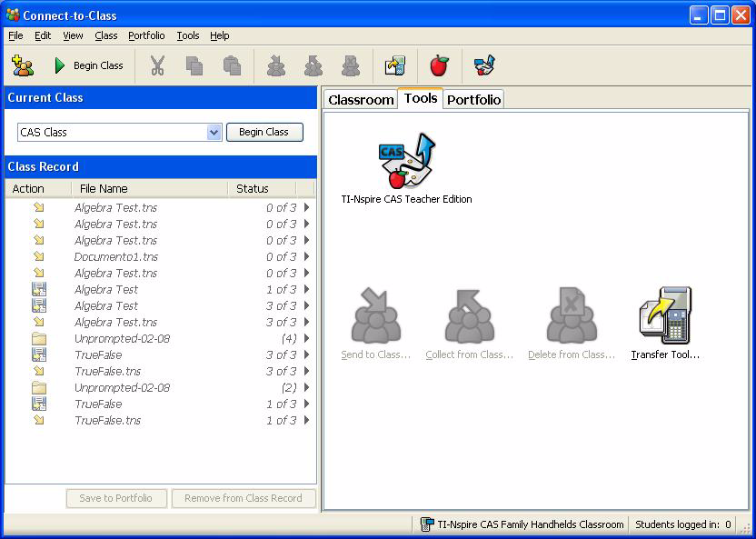Click send icon beside TrueFalse.tns 1 of 3
This screenshot has width=756, height=539.
click(39, 421)
